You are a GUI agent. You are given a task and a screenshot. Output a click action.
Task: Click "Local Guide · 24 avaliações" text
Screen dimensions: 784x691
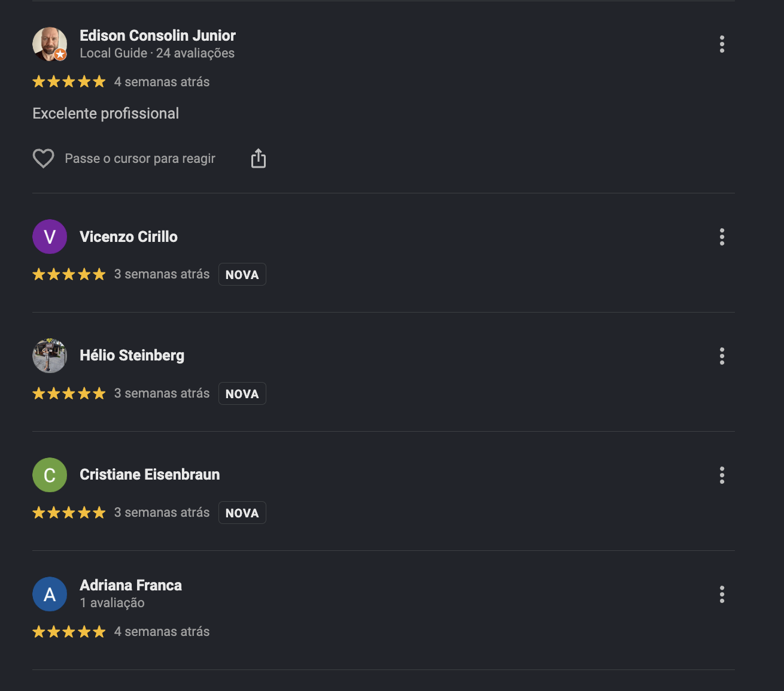click(157, 53)
